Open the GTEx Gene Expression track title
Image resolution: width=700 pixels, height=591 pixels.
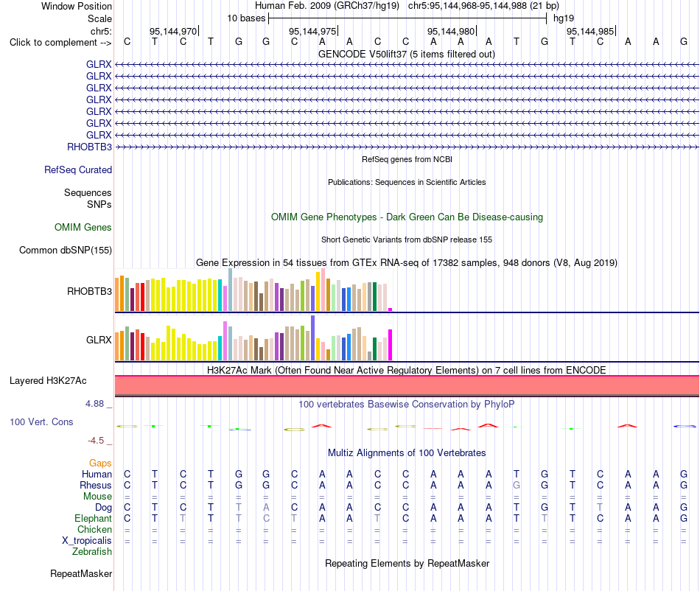click(407, 262)
